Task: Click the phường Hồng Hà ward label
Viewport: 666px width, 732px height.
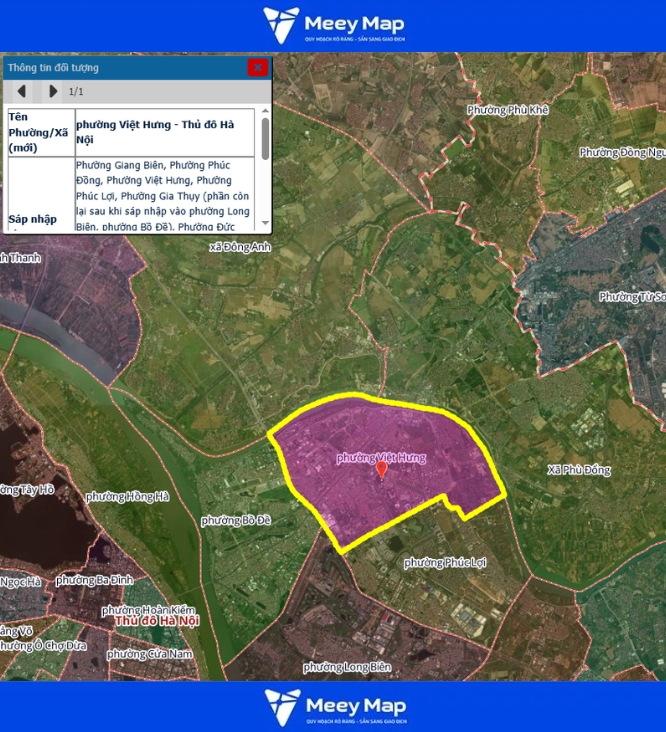Action: pos(127,496)
